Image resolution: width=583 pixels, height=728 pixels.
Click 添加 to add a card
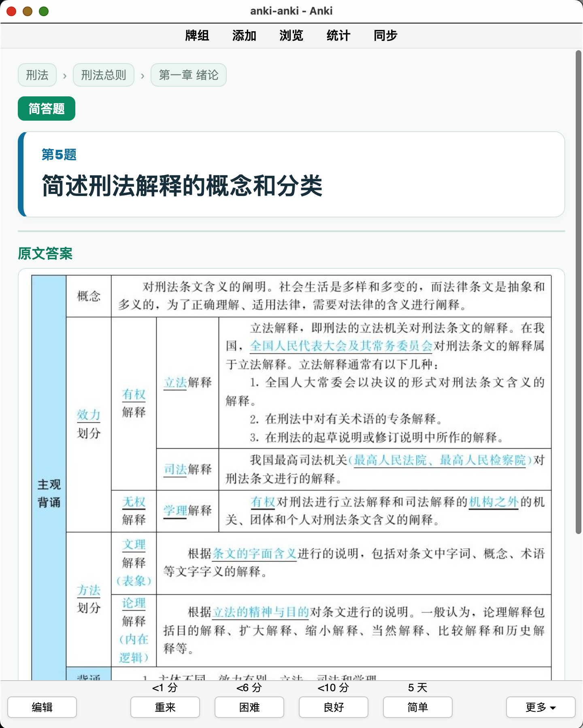[244, 36]
